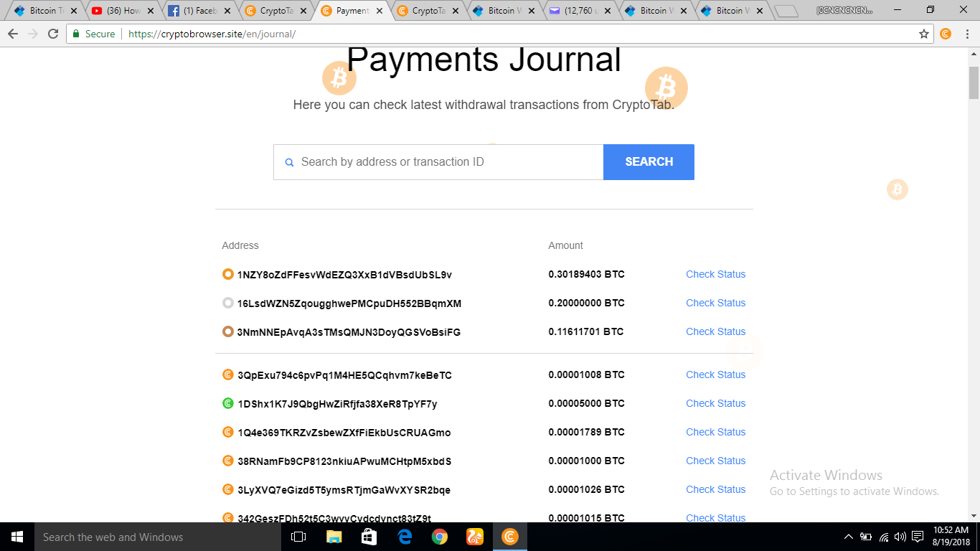This screenshot has height=551, width=980.
Task: Check Status for the 0.00001789 BTC payment
Action: [x=715, y=432]
